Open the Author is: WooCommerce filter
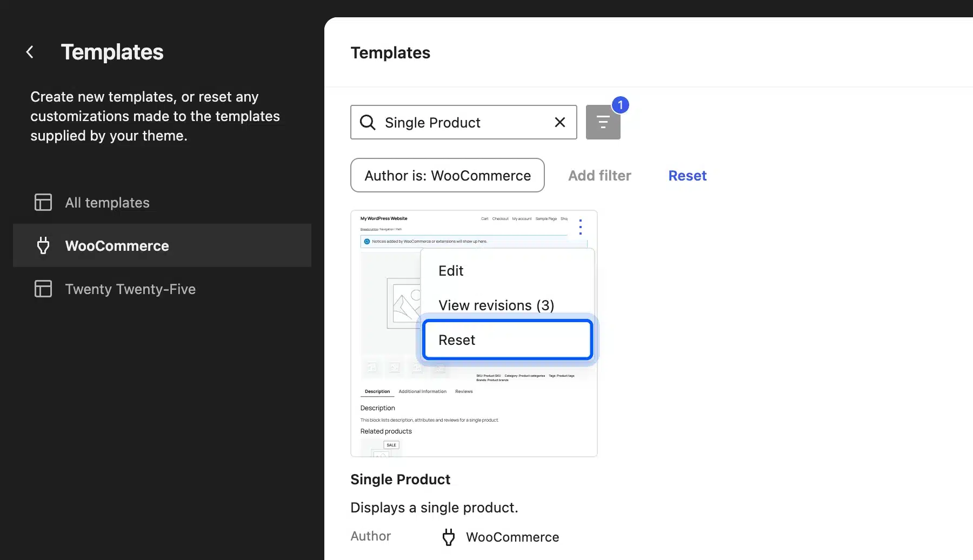Viewport: 973px width, 560px height. [x=448, y=175]
